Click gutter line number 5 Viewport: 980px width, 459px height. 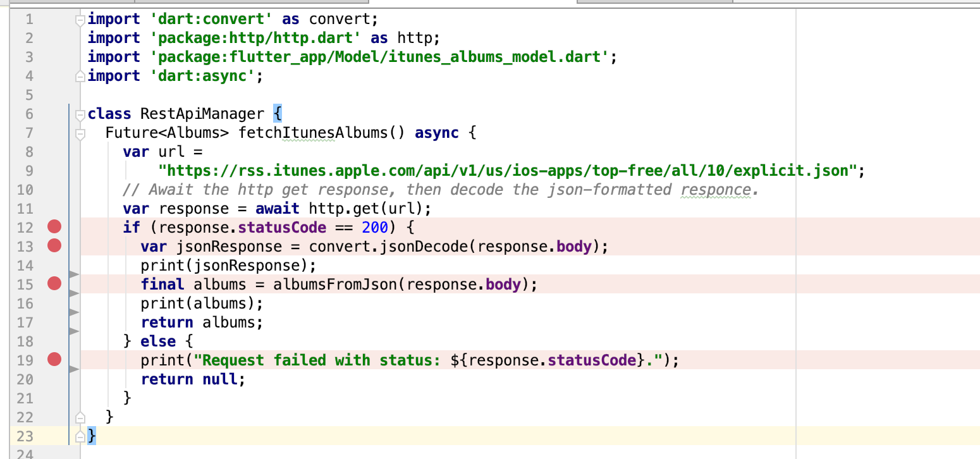pyautogui.click(x=28, y=95)
